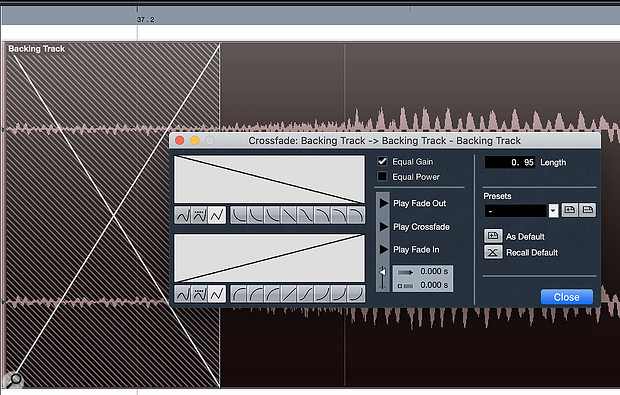Apply the seventh fade-in curve preset

coord(339,294)
